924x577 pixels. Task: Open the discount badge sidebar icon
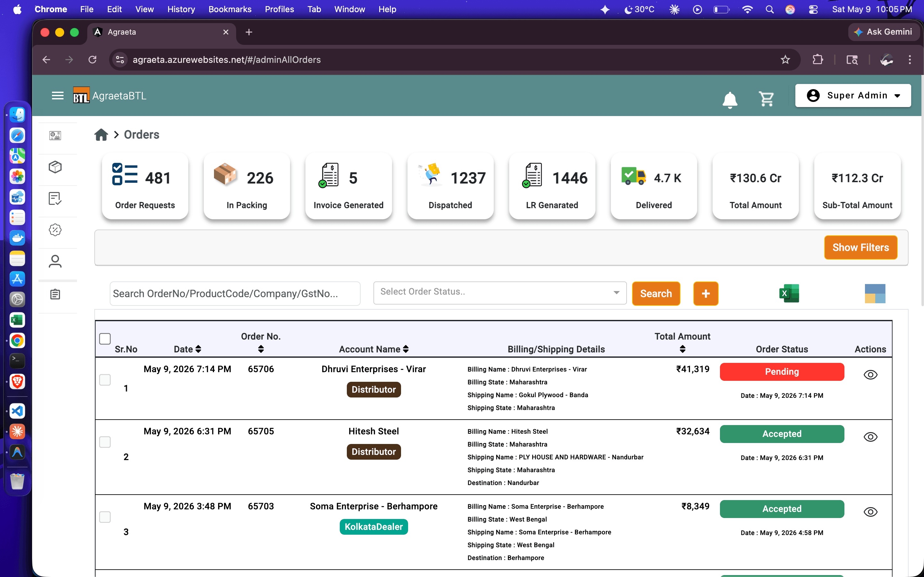55,230
